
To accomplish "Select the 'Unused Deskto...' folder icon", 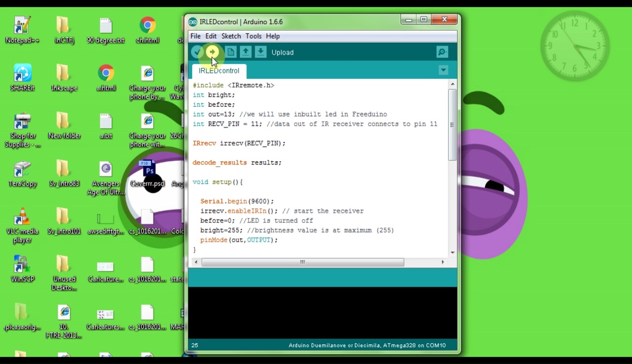I will [x=64, y=274].
